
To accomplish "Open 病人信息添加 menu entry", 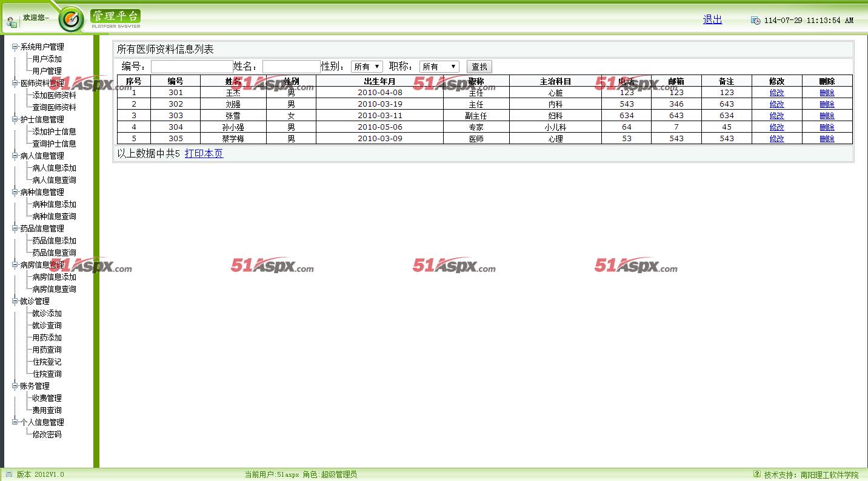I will pyautogui.click(x=54, y=168).
